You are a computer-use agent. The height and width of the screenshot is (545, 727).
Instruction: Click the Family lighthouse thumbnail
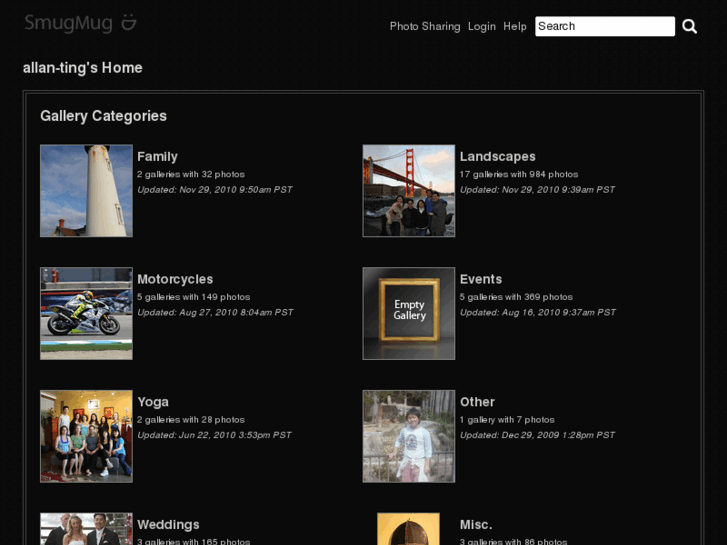pyautogui.click(x=86, y=191)
